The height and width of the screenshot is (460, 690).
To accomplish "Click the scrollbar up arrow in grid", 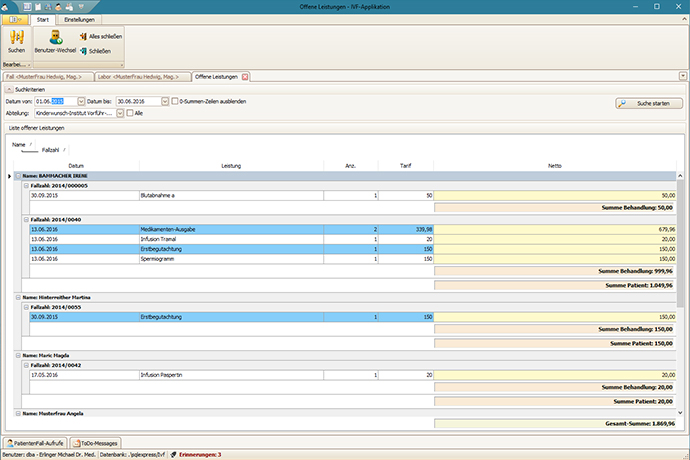I will point(680,176).
